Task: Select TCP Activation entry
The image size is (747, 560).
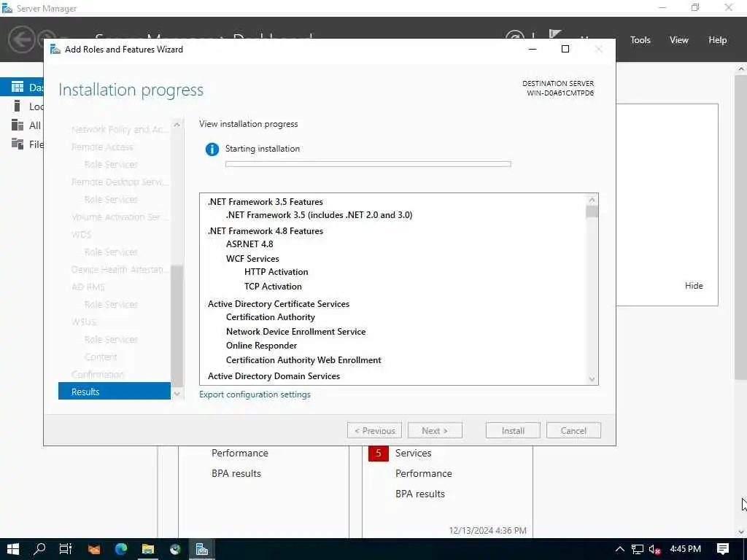Action: pyautogui.click(x=273, y=286)
